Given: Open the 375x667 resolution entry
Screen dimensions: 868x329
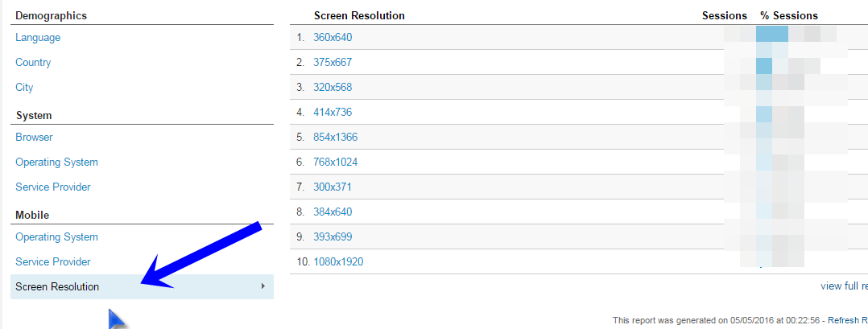Looking at the screenshot, I should 332,63.
